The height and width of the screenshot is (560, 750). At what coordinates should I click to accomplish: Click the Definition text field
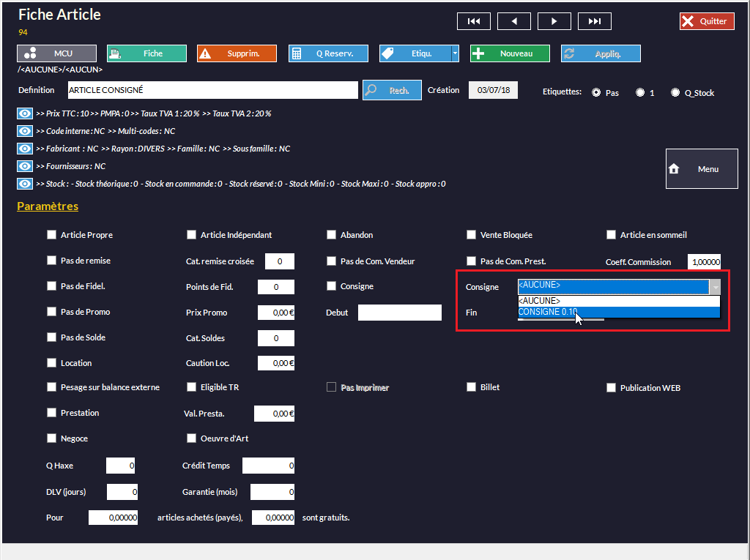point(212,90)
